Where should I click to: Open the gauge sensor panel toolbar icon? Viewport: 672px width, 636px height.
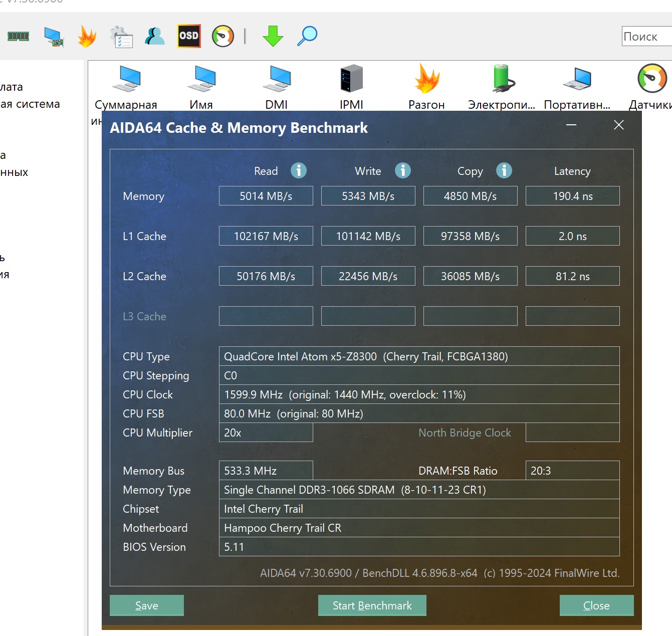pyautogui.click(x=223, y=36)
